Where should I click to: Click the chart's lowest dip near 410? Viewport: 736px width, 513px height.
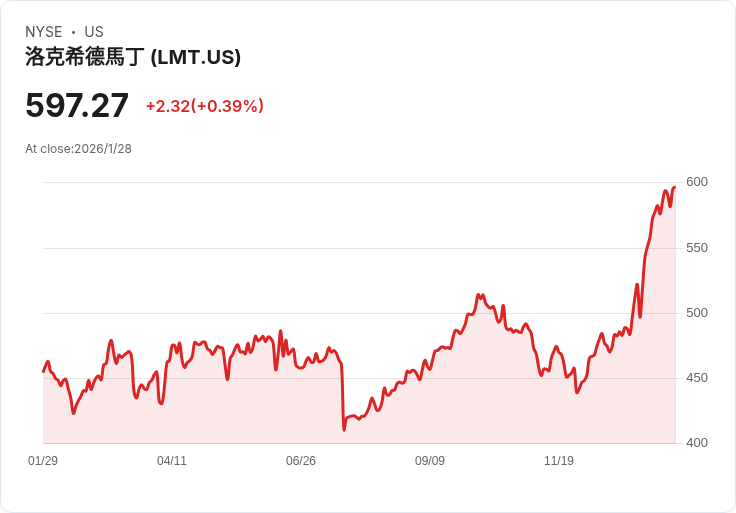(x=344, y=429)
